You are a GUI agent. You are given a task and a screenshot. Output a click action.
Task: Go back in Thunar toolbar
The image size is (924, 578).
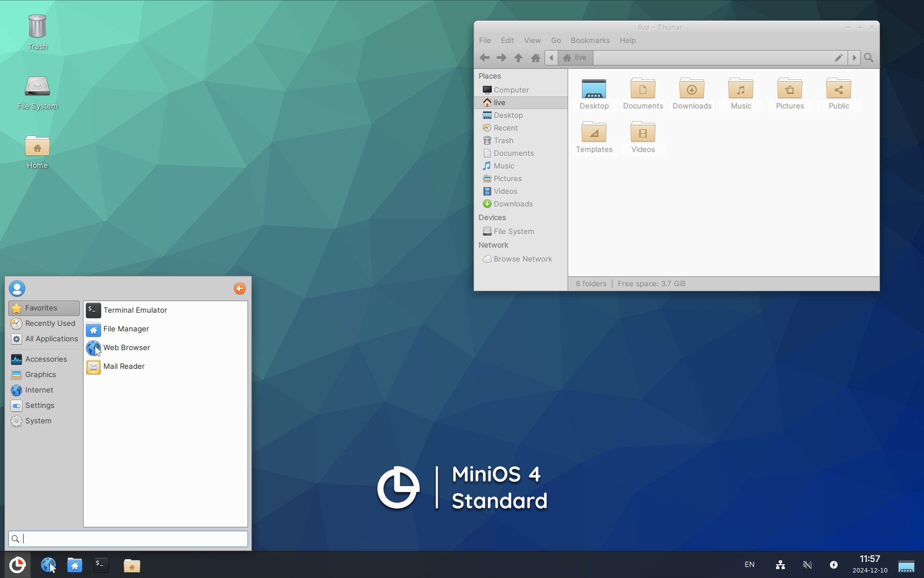point(485,58)
